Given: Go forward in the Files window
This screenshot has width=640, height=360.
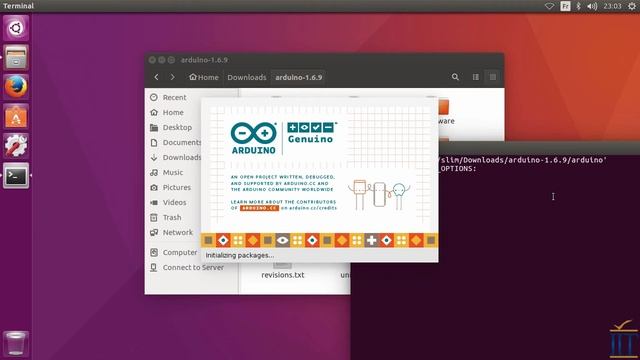Looking at the screenshot, I should coord(172,77).
